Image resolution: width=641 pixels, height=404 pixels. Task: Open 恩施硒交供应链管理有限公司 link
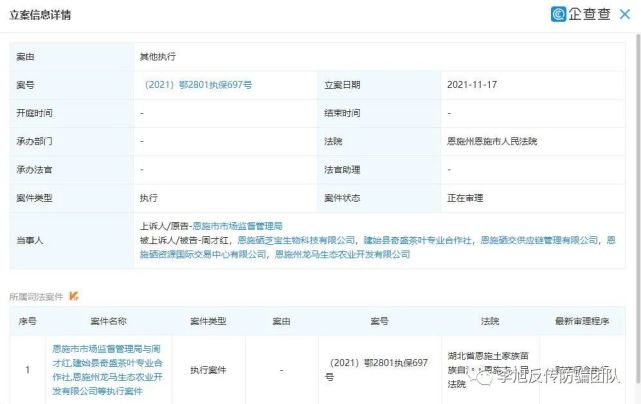coord(539,240)
